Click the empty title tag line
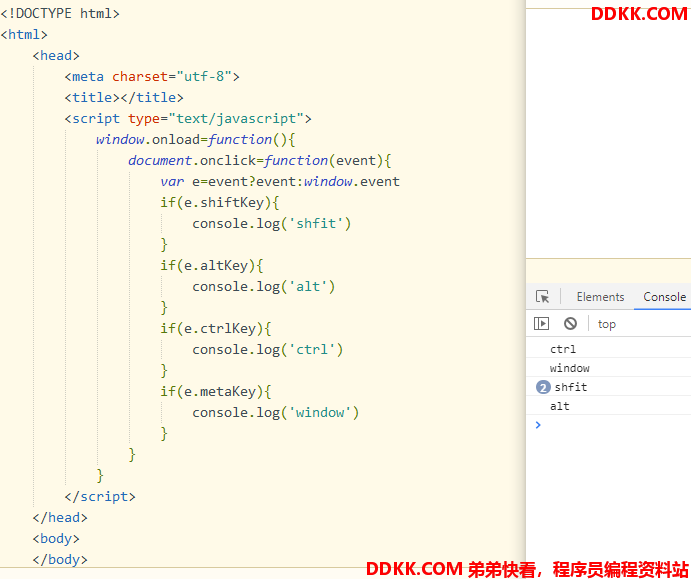 pos(124,97)
